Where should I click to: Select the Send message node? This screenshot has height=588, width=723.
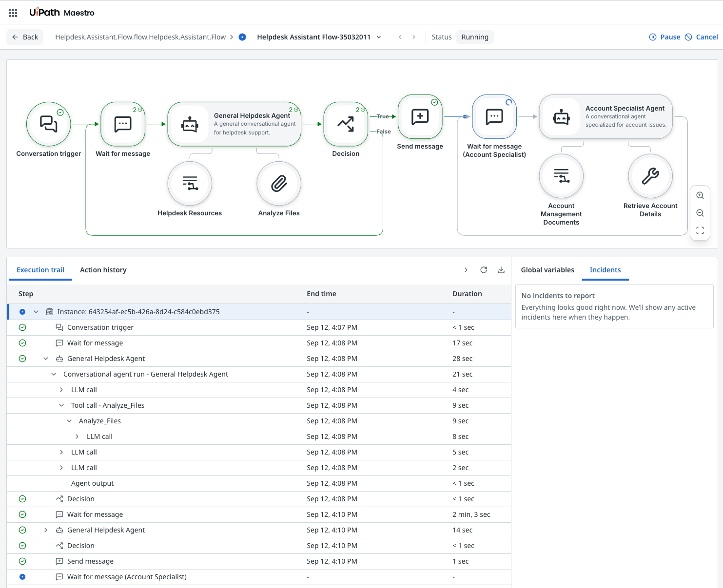tap(420, 116)
